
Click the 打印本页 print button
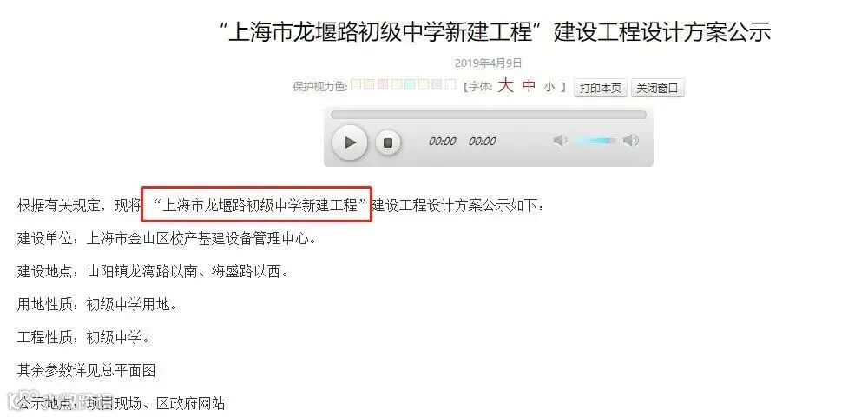[x=600, y=88]
